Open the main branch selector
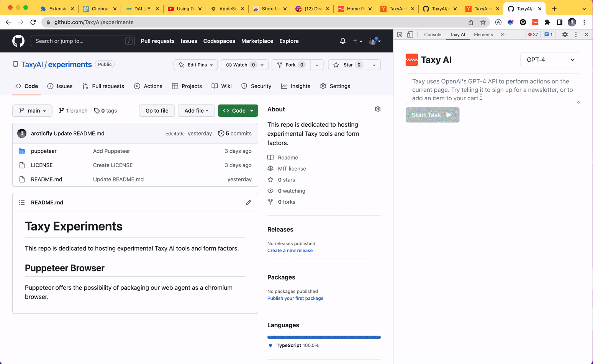593x364 pixels. pyautogui.click(x=33, y=111)
